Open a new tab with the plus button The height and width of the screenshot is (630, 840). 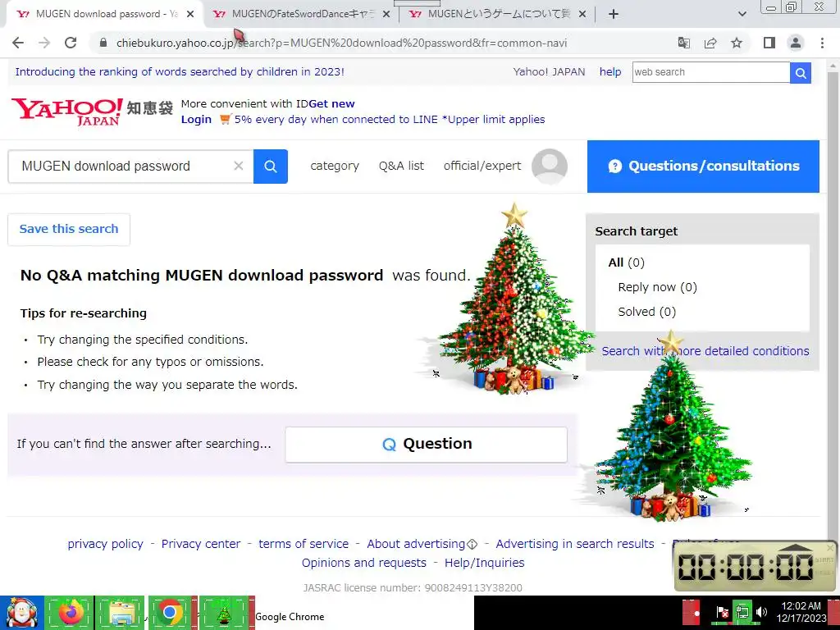pos(614,15)
